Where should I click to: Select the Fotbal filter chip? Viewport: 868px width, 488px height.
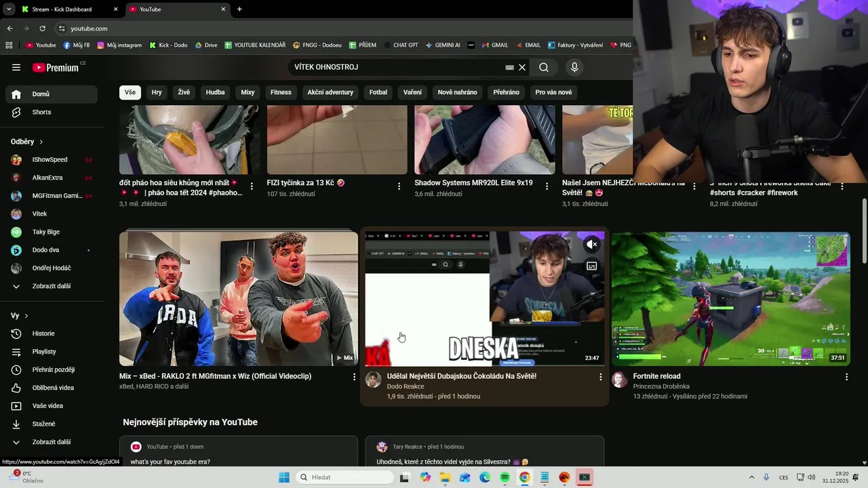378,92
